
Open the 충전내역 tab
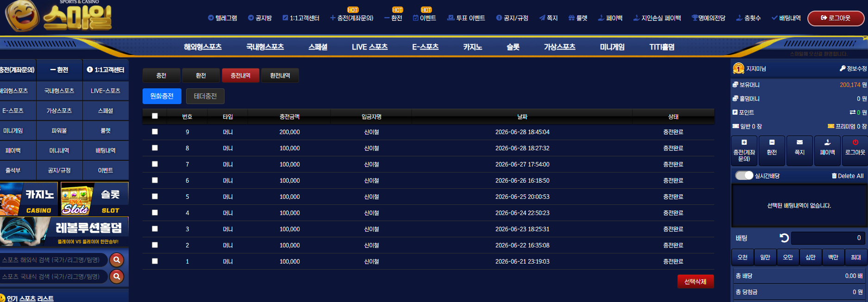[x=241, y=75]
